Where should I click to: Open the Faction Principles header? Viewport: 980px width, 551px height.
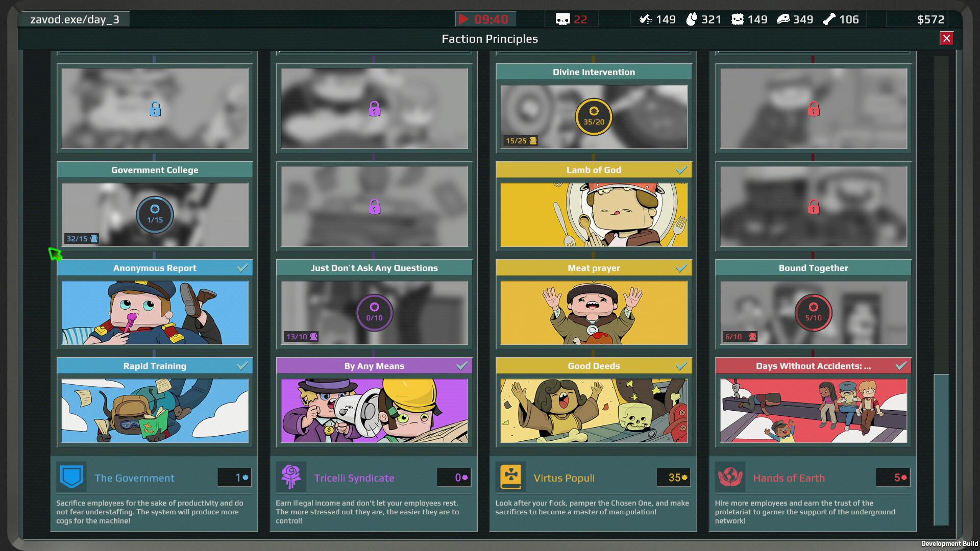(489, 38)
